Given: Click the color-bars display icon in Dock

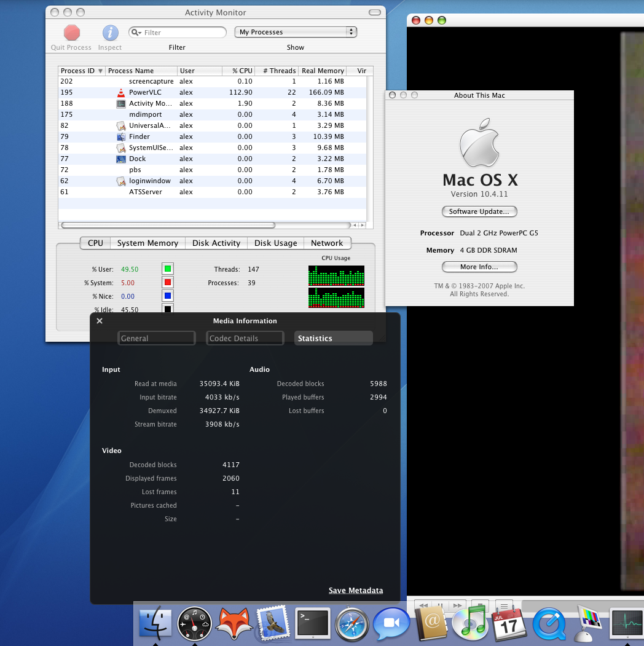Looking at the screenshot, I should point(589,623).
